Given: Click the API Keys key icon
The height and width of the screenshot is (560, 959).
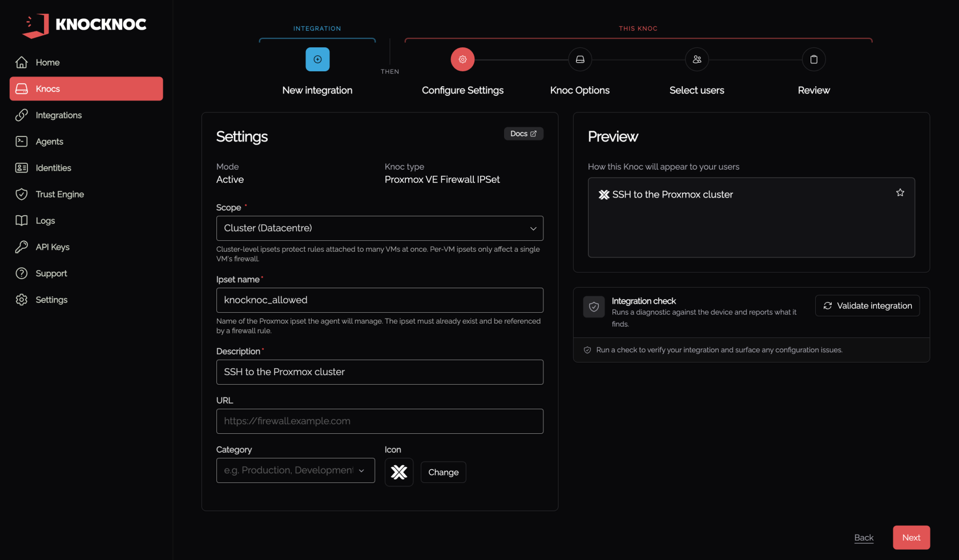Looking at the screenshot, I should tap(22, 247).
